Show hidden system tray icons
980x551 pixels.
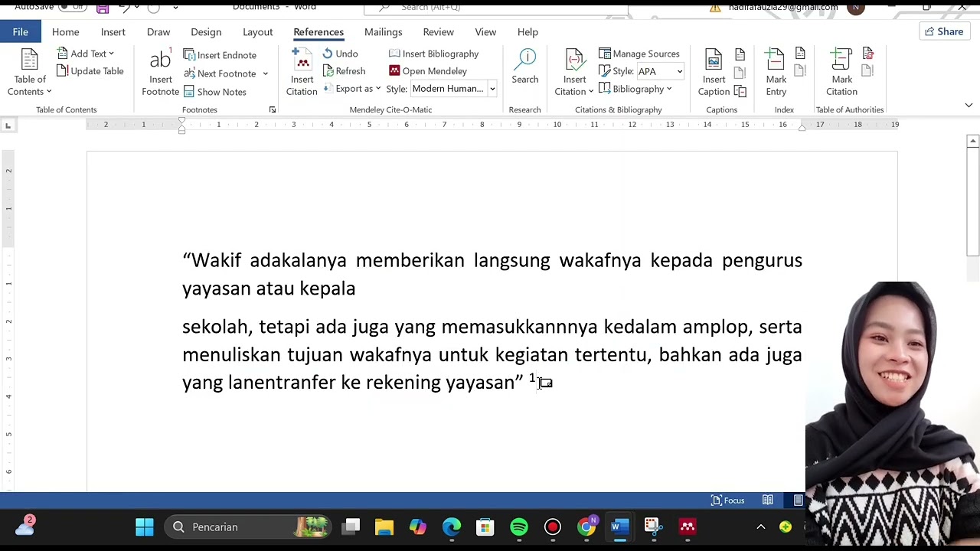761,527
